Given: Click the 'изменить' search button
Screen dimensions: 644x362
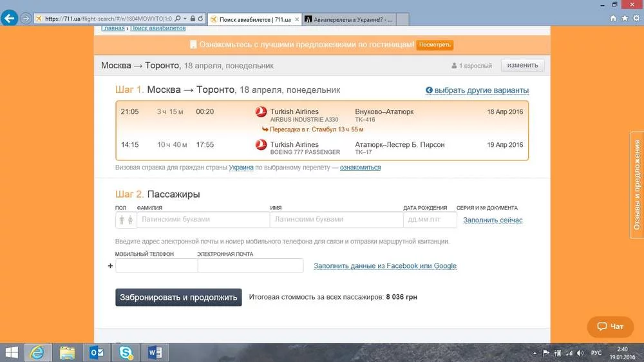Looking at the screenshot, I should (x=522, y=65).
